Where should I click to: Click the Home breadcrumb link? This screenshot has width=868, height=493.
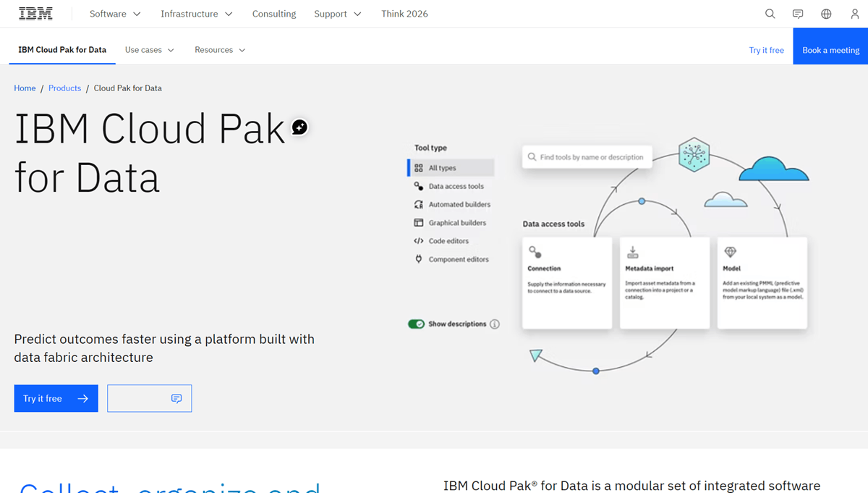25,88
